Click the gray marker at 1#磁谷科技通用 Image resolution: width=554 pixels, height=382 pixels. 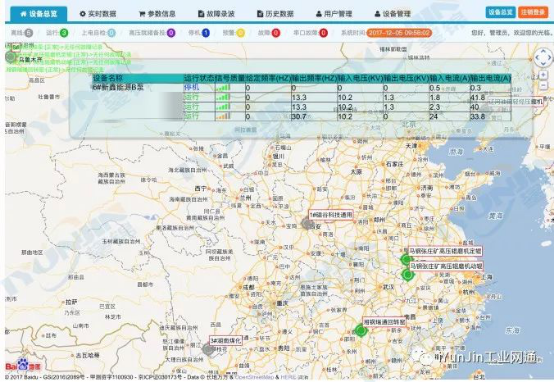pyautogui.click(x=307, y=223)
